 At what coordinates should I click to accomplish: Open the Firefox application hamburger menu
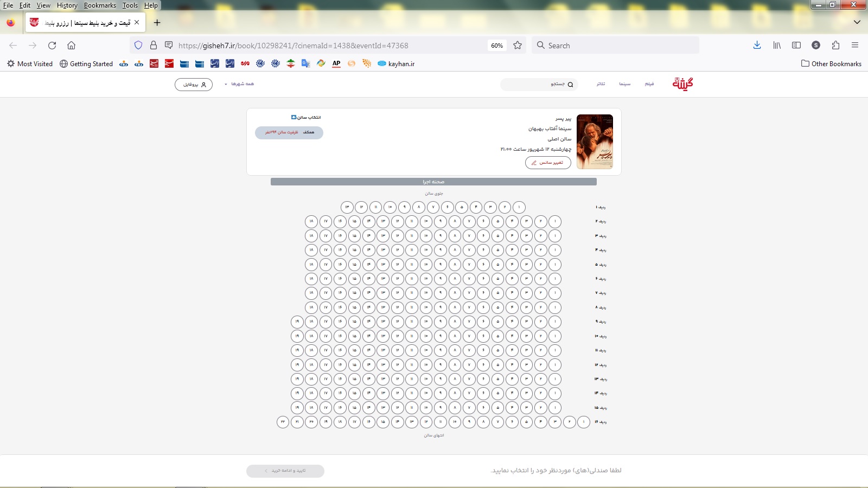tap(855, 46)
